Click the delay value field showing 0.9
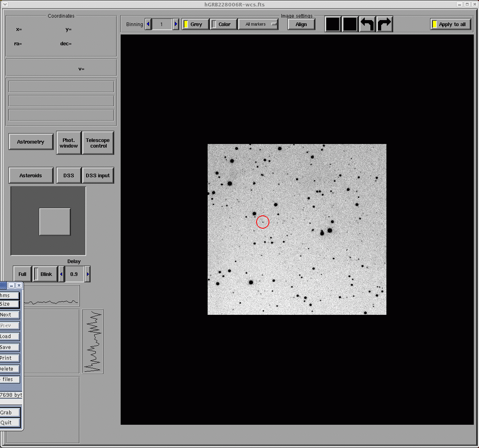 74,274
